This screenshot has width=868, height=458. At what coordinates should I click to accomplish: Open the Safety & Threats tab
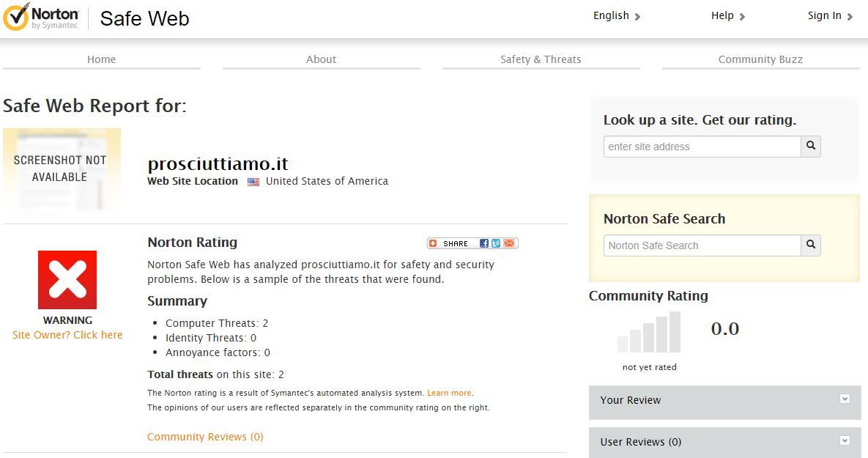(541, 60)
